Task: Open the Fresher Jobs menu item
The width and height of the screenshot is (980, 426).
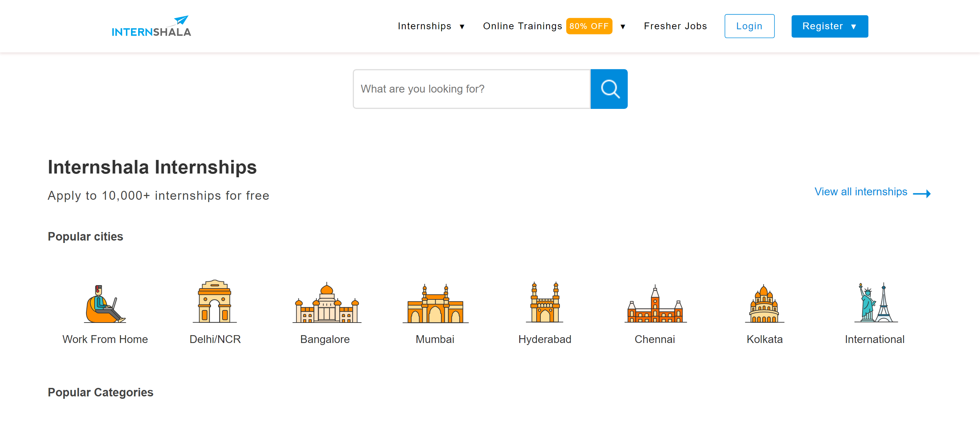Action: pyautogui.click(x=675, y=26)
